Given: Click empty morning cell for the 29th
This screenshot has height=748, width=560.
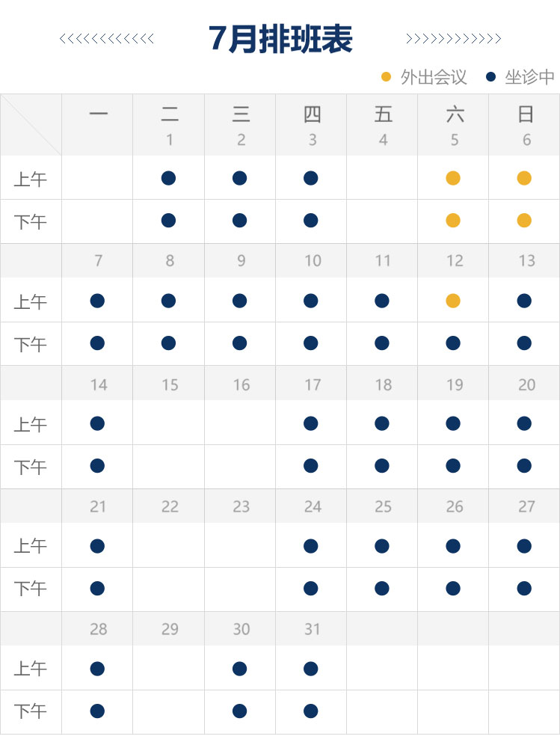Looking at the screenshot, I should pos(169,668).
